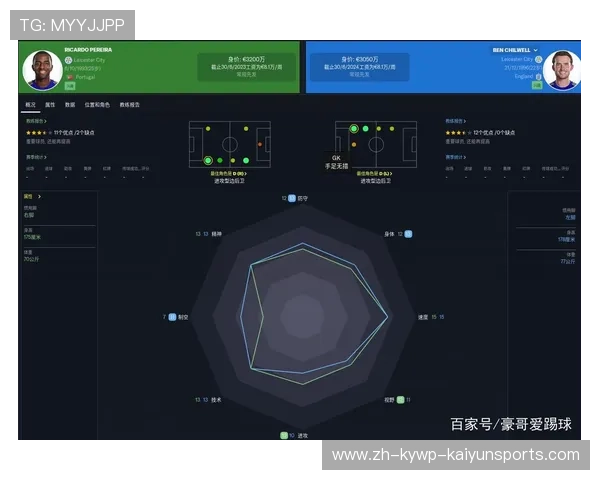Click Pereira's star rating row
Viewport: 600px width, 480px height.
click(x=39, y=133)
